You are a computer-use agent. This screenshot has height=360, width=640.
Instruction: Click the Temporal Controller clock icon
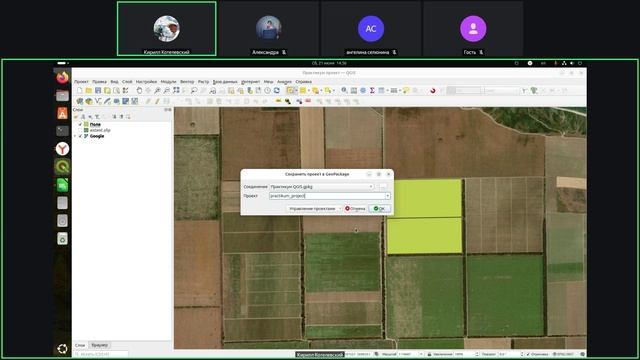click(267, 91)
